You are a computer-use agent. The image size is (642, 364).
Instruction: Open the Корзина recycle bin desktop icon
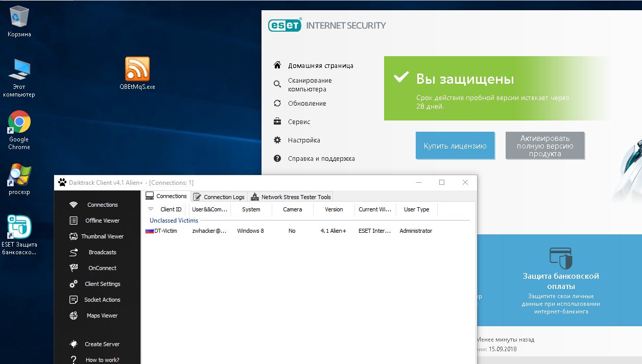click(x=19, y=22)
